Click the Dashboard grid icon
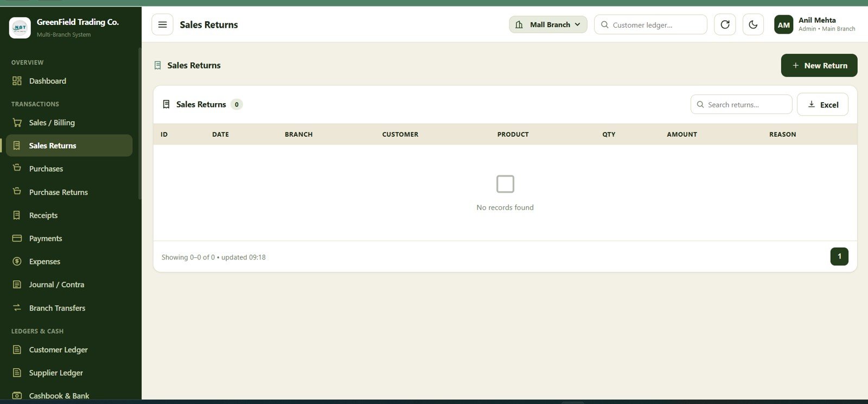 point(17,81)
